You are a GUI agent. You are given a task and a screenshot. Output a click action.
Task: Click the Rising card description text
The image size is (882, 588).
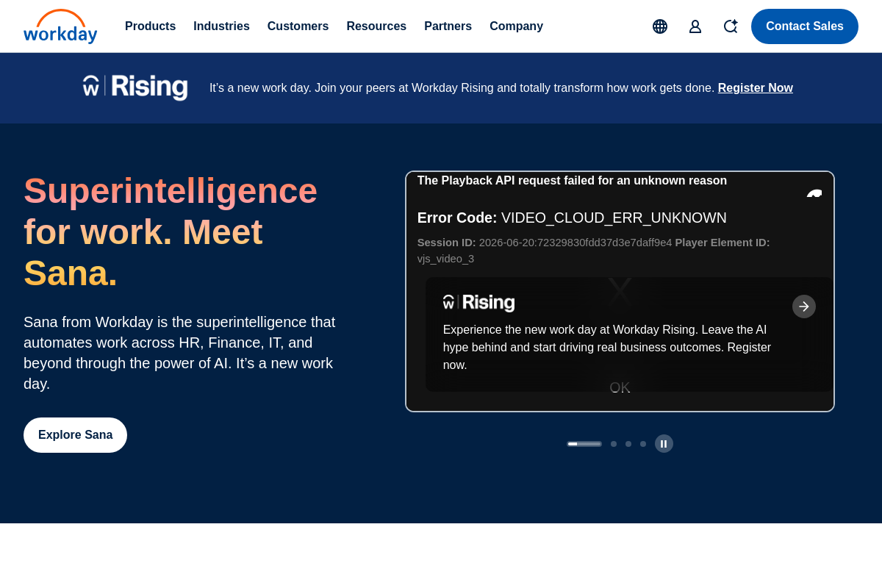(x=607, y=348)
